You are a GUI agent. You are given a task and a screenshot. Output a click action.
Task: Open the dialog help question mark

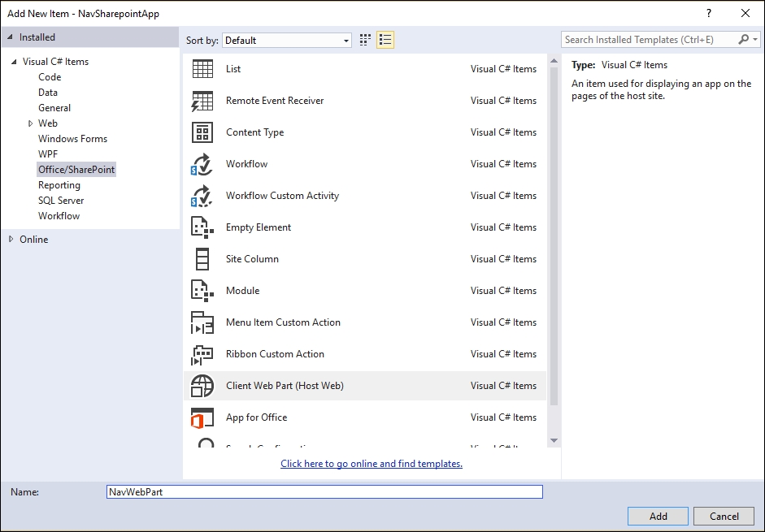coord(709,13)
